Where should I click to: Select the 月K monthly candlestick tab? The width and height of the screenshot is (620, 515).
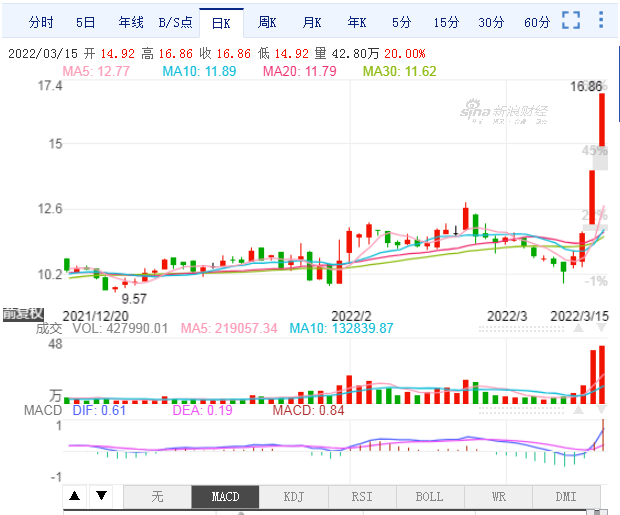312,22
